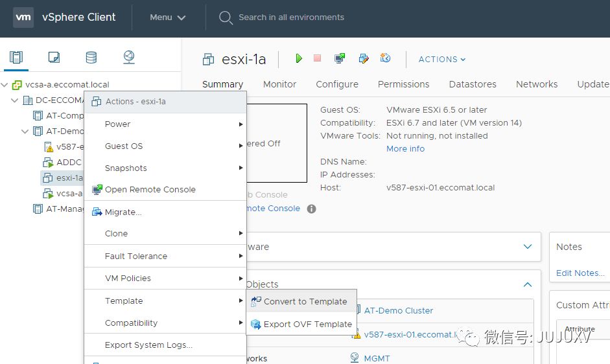Image resolution: width=610 pixels, height=364 pixels.
Task: Open the ACTIONS dropdown for esxi-1a
Action: tap(442, 60)
